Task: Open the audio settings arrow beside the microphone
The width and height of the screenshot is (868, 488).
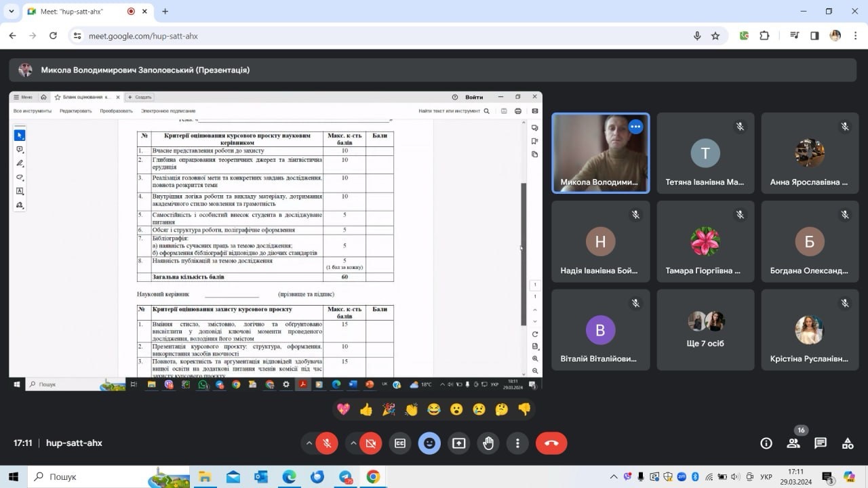Action: click(309, 443)
